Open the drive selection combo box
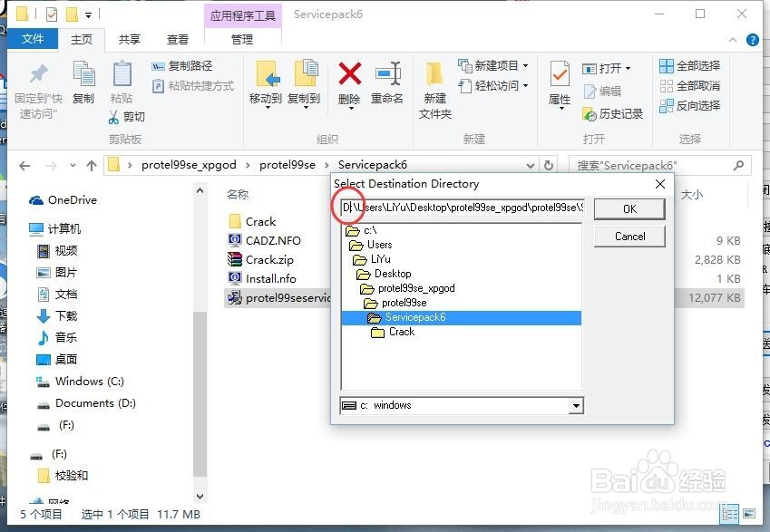The height and width of the screenshot is (532, 770). click(576, 405)
